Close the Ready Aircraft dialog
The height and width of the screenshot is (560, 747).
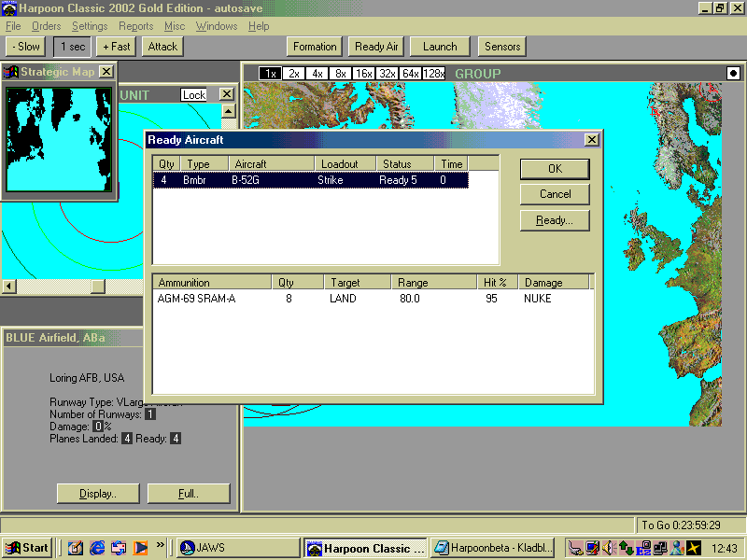pyautogui.click(x=591, y=139)
